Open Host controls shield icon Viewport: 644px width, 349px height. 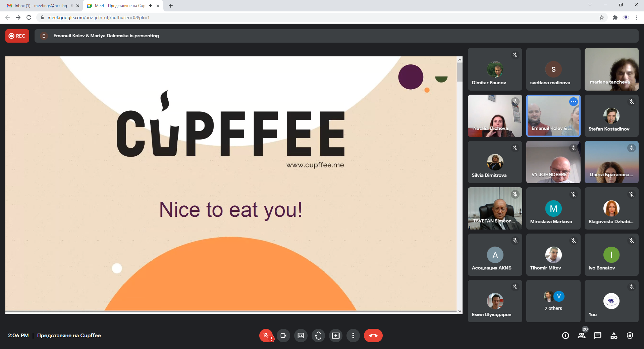(x=630, y=336)
